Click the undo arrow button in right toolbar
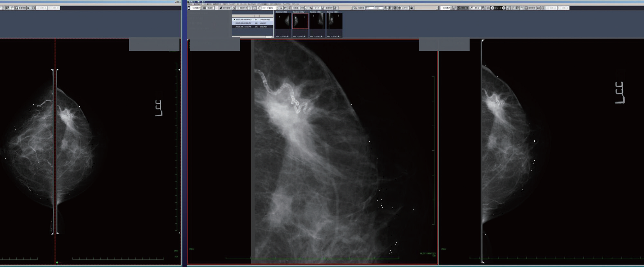This screenshot has height=267, width=644. pos(472,8)
